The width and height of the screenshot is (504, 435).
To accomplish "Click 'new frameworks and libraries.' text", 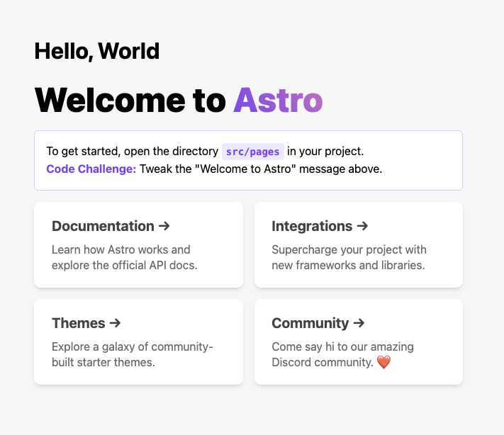I will (349, 266).
